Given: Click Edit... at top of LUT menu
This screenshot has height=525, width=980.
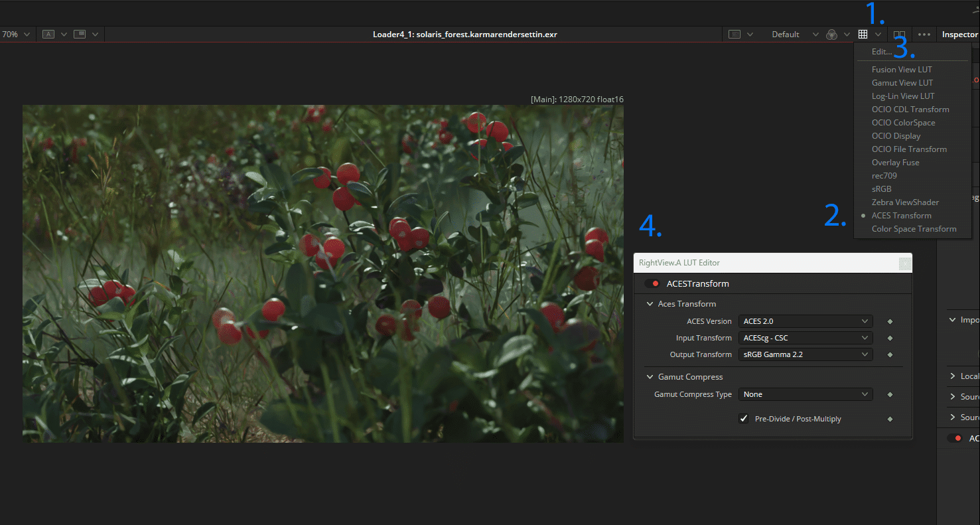Looking at the screenshot, I should (880, 51).
